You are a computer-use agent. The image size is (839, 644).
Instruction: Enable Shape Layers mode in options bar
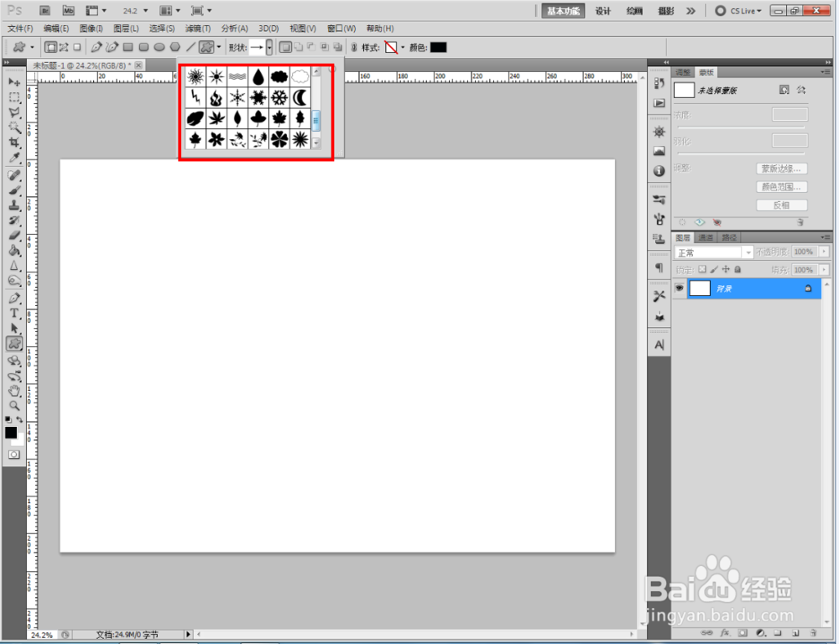50,47
